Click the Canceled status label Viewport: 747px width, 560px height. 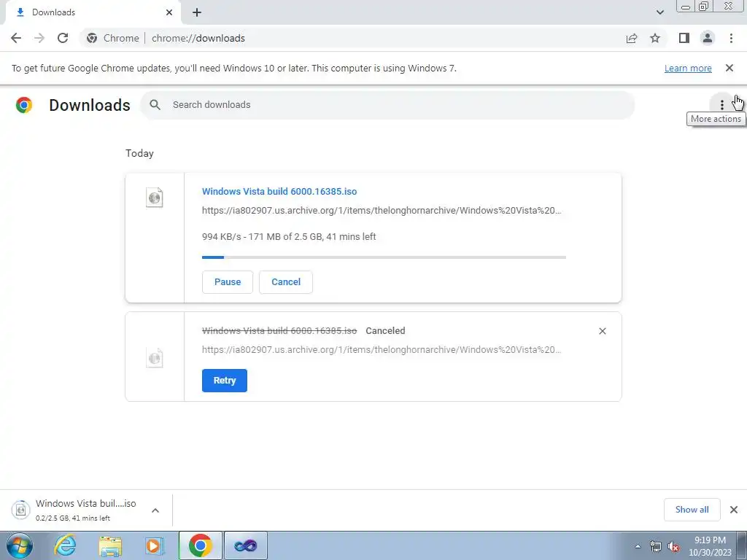pyautogui.click(x=385, y=331)
